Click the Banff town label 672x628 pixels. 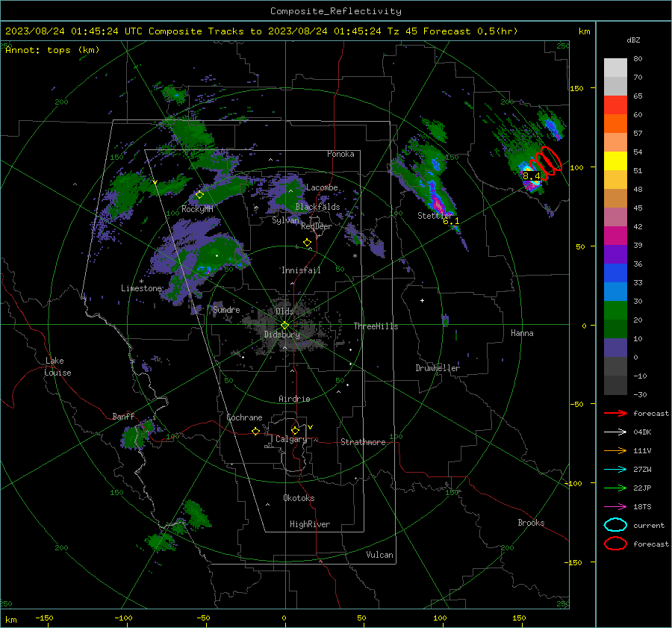[123, 416]
